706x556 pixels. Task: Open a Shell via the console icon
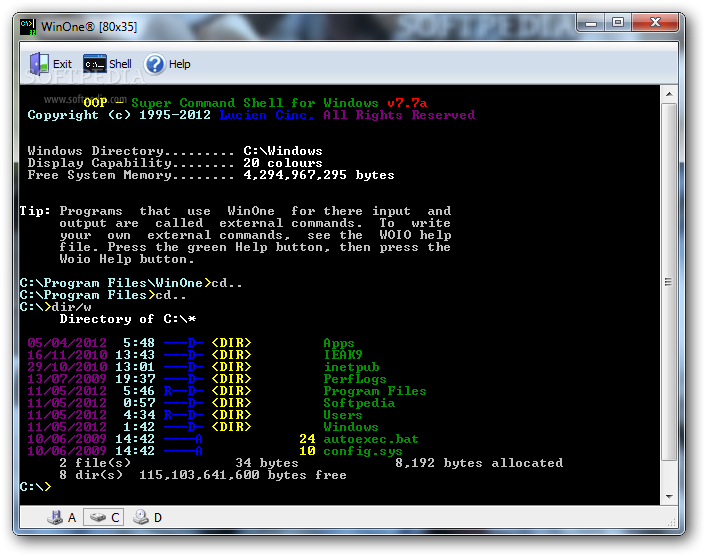pyautogui.click(x=95, y=64)
